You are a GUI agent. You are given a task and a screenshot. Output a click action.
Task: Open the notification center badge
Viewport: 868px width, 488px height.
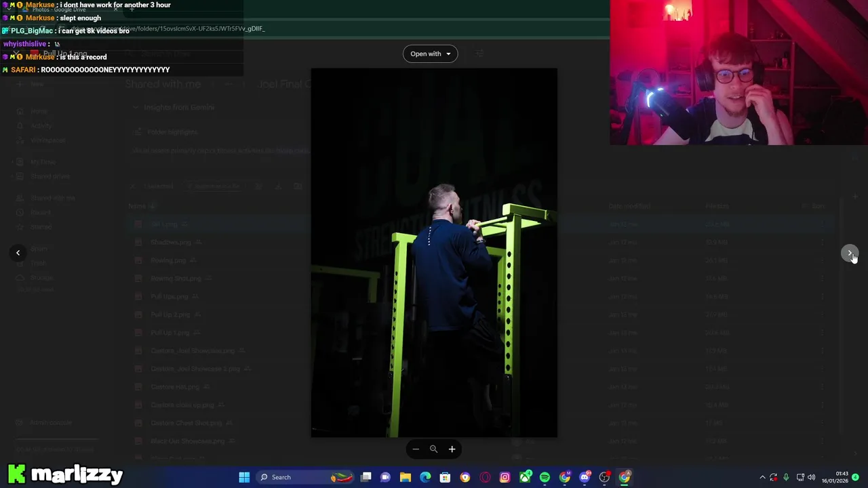(856, 477)
